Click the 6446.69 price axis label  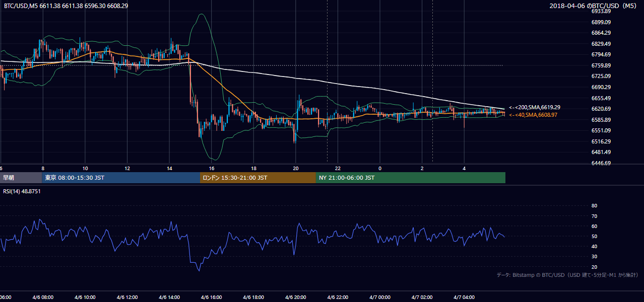pyautogui.click(x=601, y=163)
